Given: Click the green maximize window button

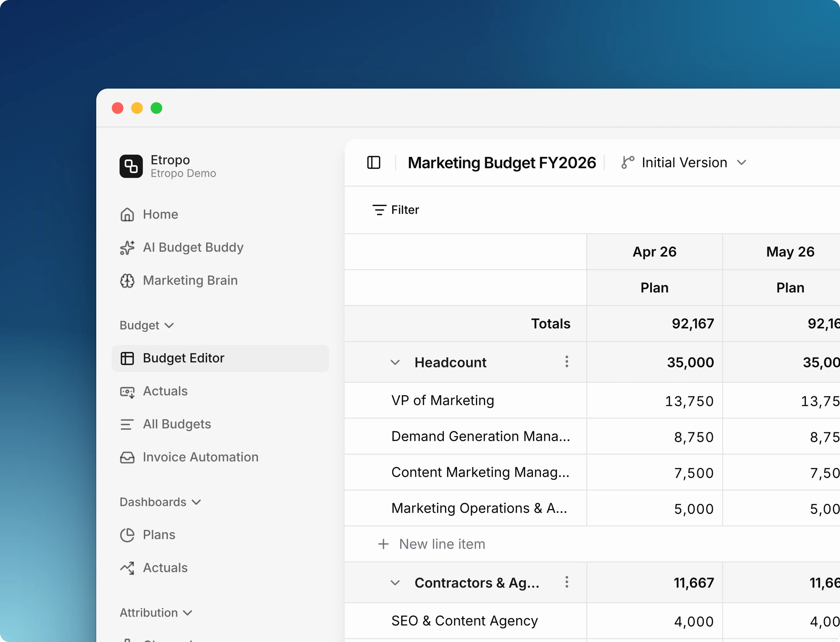Looking at the screenshot, I should click(x=156, y=108).
